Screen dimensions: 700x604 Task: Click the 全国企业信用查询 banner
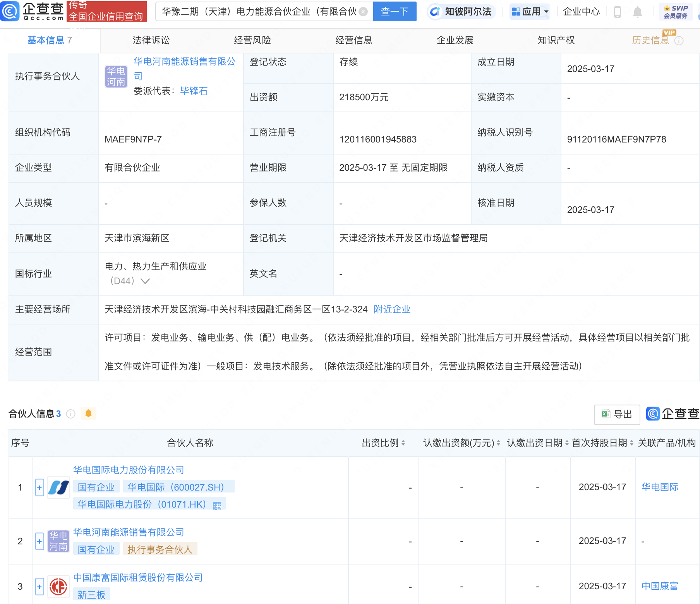click(106, 11)
